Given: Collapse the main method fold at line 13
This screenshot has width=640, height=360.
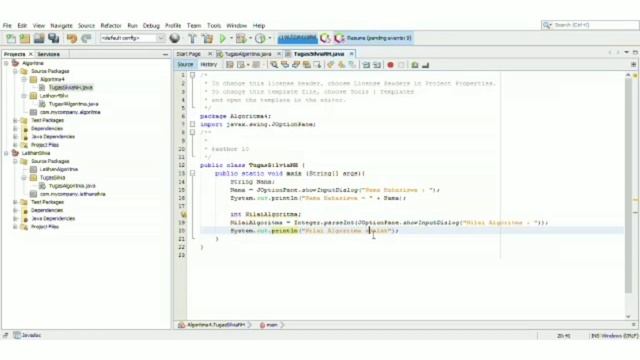Looking at the screenshot, I should [192, 173].
